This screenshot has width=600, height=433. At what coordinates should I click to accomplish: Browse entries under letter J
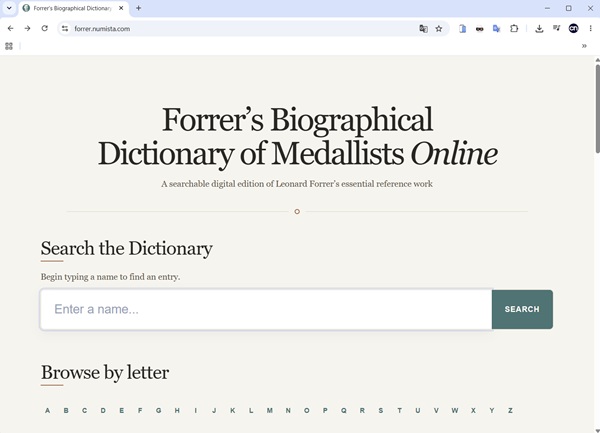tap(214, 410)
